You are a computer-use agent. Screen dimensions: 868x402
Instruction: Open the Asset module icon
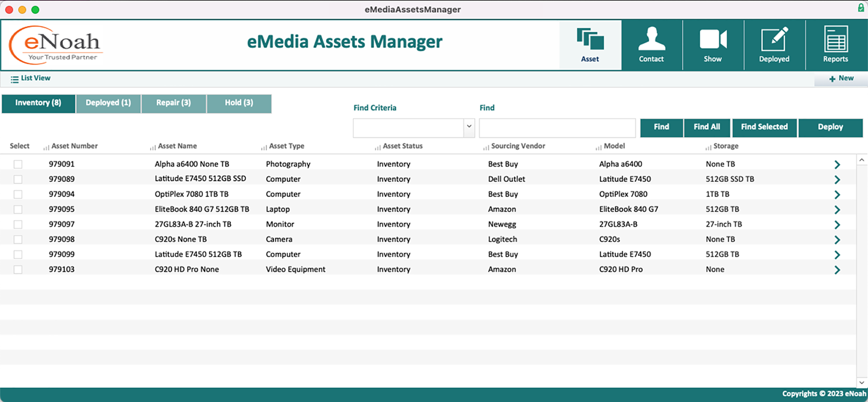tap(590, 39)
